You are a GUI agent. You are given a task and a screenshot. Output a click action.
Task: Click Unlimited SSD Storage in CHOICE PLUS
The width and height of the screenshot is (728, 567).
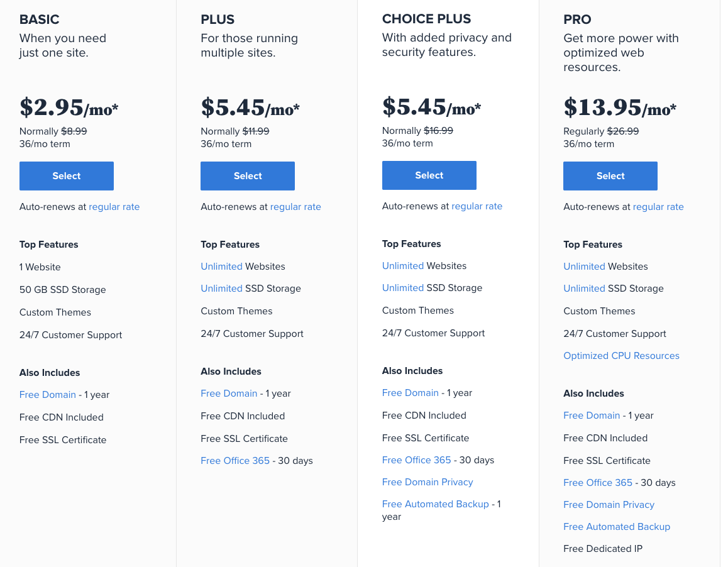[403, 288]
